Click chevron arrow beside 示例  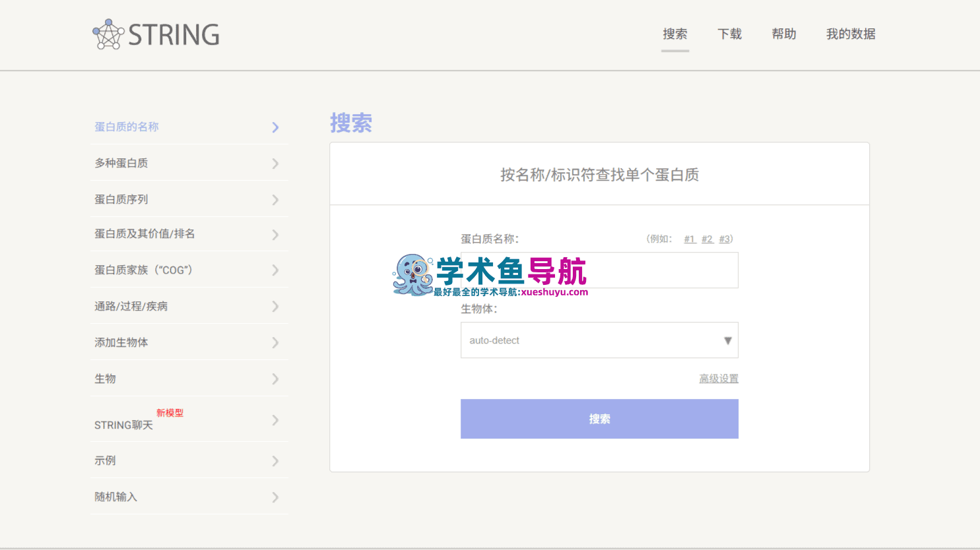276,461
